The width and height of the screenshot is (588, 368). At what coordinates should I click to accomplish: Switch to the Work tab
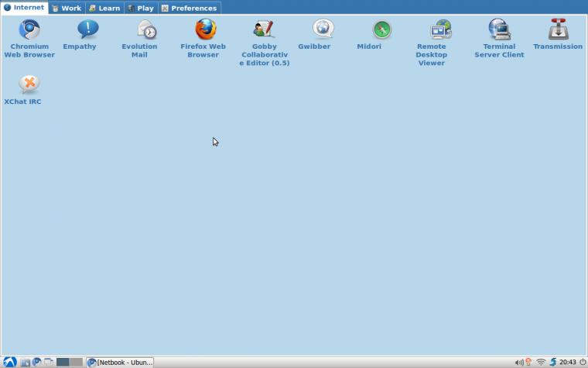pyautogui.click(x=66, y=8)
